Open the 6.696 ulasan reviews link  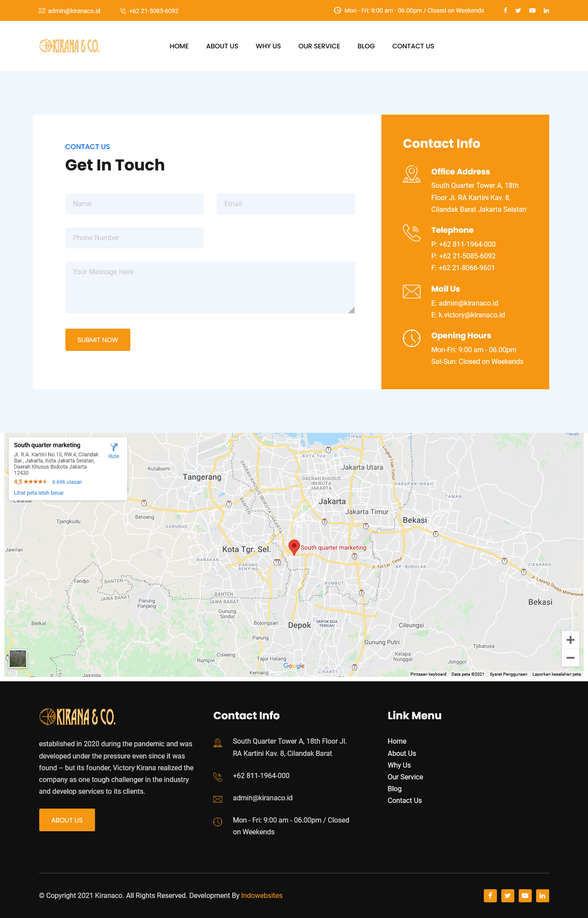tap(67, 482)
